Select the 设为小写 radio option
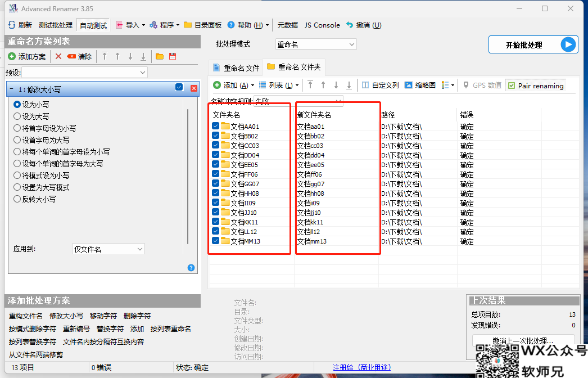 (17, 105)
